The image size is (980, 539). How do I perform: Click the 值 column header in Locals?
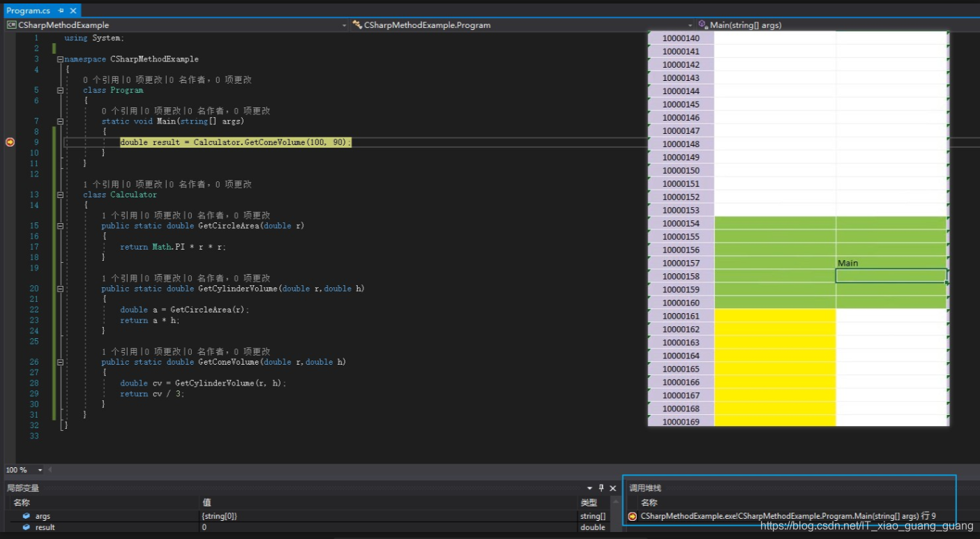point(389,503)
